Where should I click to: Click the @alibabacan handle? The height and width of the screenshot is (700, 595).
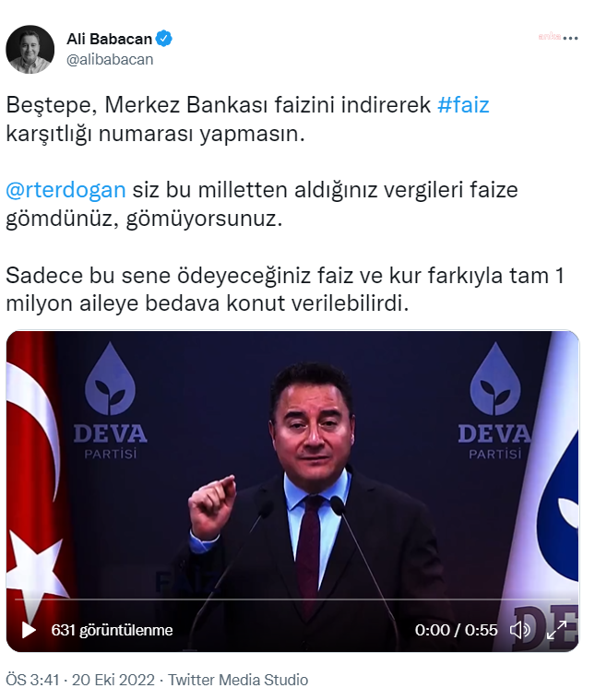coord(110,59)
